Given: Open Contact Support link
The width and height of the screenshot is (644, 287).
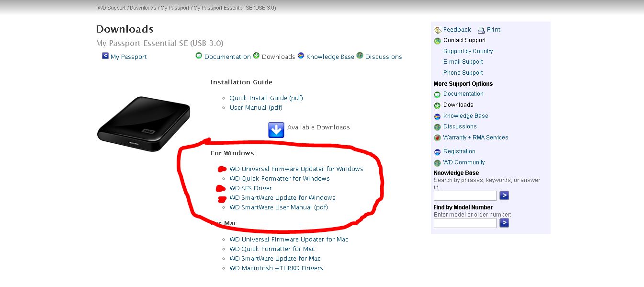Looking at the screenshot, I should tap(464, 40).
